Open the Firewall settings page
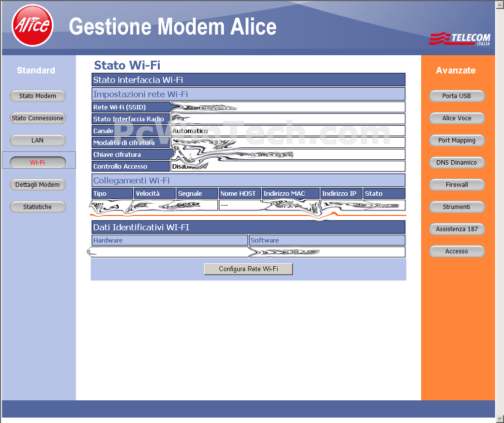 [457, 184]
